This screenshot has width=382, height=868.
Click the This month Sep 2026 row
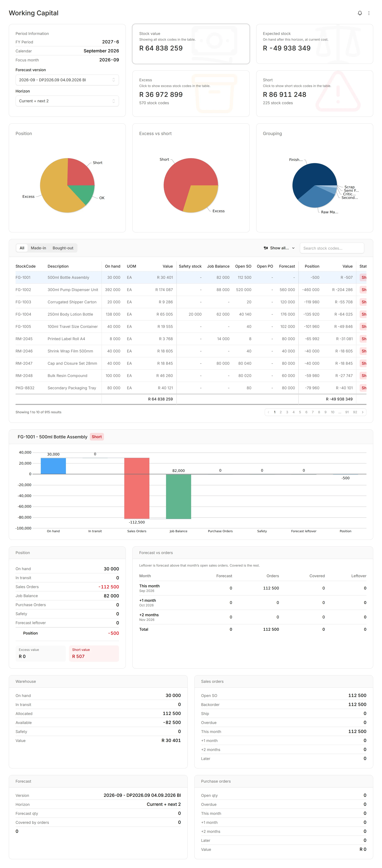[253, 588]
